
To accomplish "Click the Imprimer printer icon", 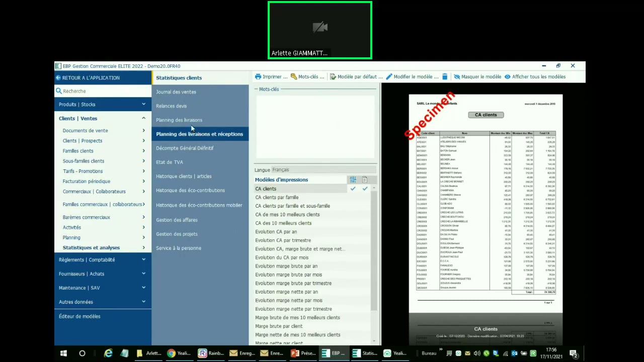I will pyautogui.click(x=258, y=77).
